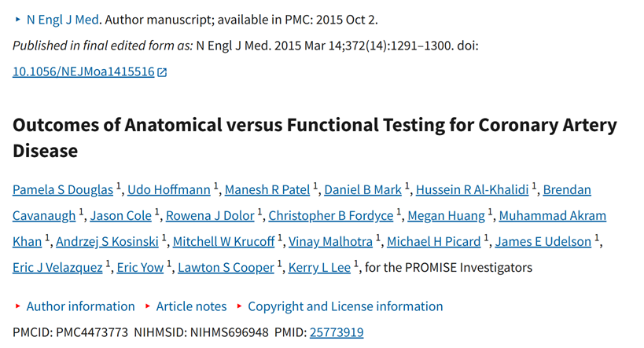Select author Manesh R Patel
644x348 pixels.
pyautogui.click(x=267, y=189)
